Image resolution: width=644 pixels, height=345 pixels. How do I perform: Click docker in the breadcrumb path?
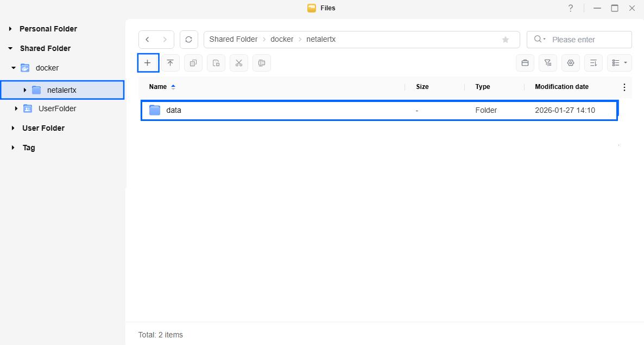pyautogui.click(x=282, y=40)
